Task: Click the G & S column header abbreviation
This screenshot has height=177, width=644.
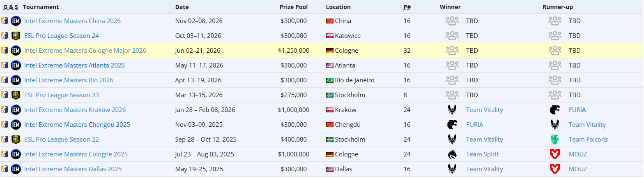Action: (11, 7)
